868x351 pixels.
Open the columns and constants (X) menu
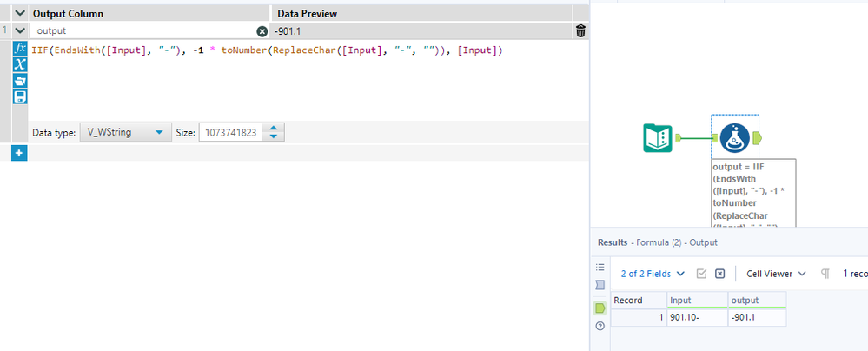pyautogui.click(x=20, y=65)
